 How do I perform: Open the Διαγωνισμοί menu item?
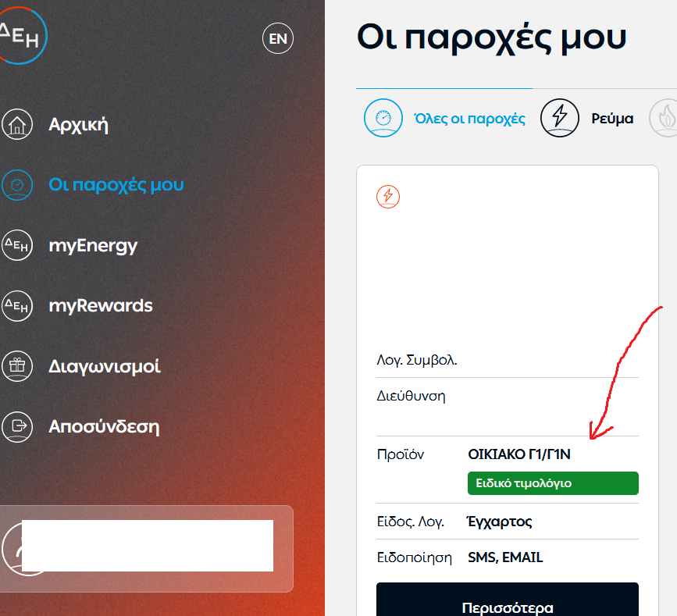pos(104,366)
